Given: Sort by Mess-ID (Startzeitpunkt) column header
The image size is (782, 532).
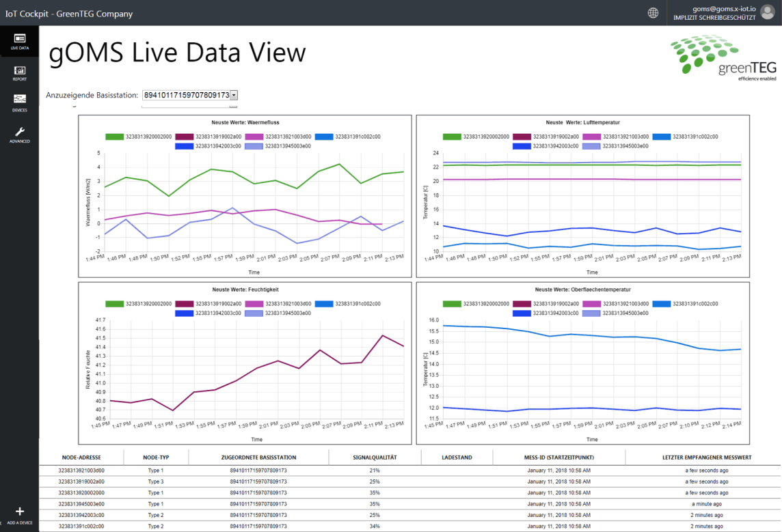Looking at the screenshot, I should pyautogui.click(x=558, y=458).
